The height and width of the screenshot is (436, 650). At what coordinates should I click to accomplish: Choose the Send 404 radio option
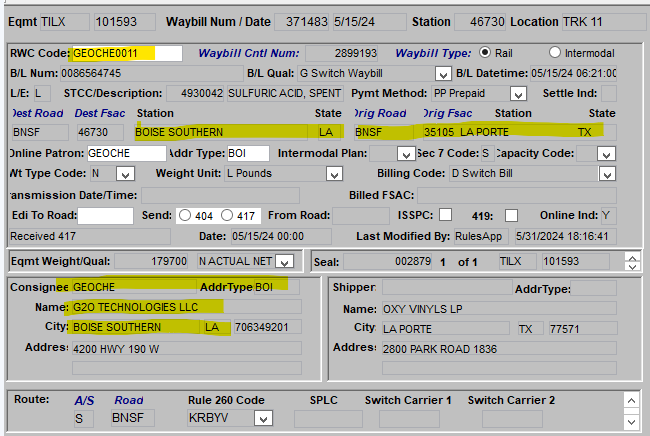[x=185, y=216]
